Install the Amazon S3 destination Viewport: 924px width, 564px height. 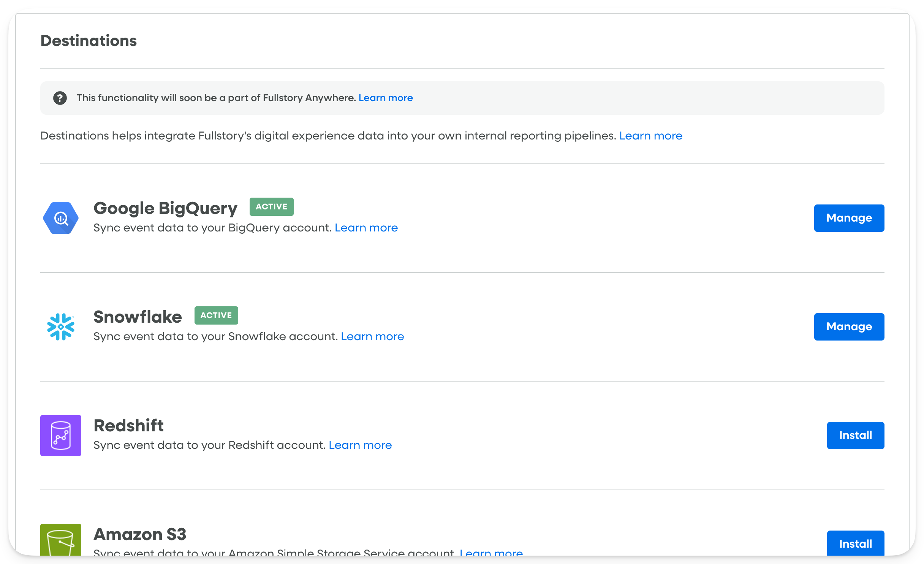click(856, 543)
